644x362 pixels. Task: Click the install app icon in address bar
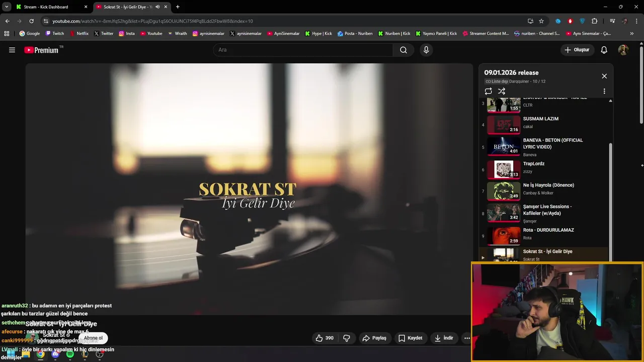(530, 21)
